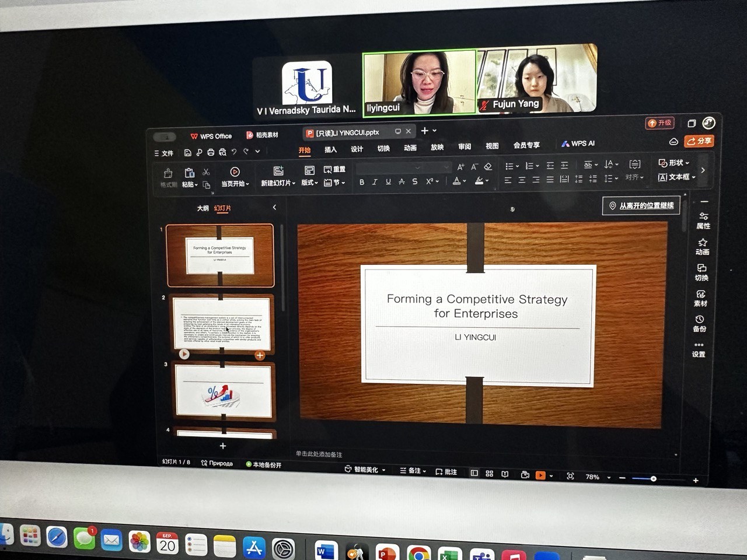Viewport: 747px width, 560px height.
Task: Open Properties (属性) in right sidebar
Action: coord(703,220)
